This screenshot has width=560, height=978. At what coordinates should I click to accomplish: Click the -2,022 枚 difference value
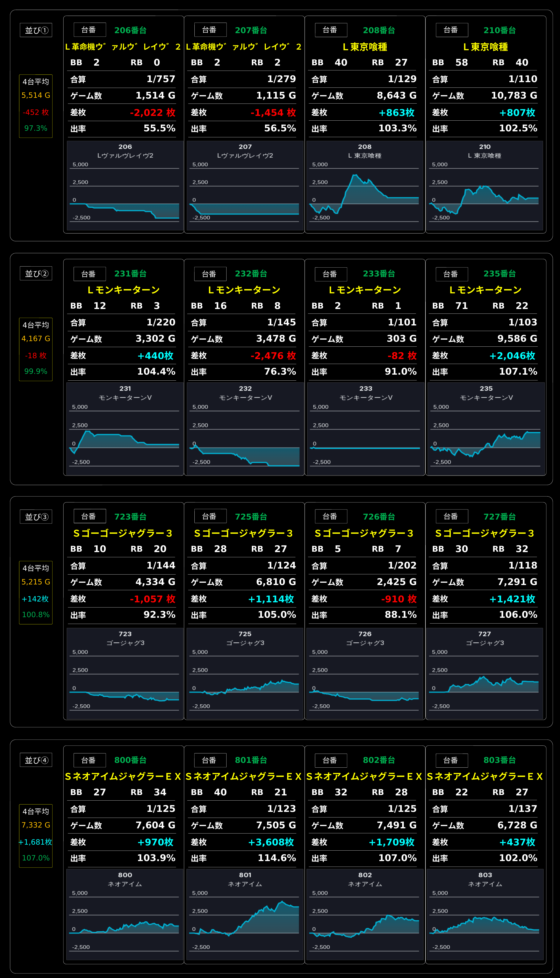point(153,113)
